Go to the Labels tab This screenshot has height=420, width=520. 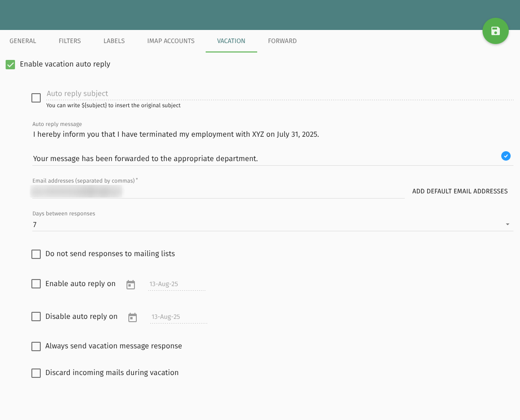[x=114, y=41]
